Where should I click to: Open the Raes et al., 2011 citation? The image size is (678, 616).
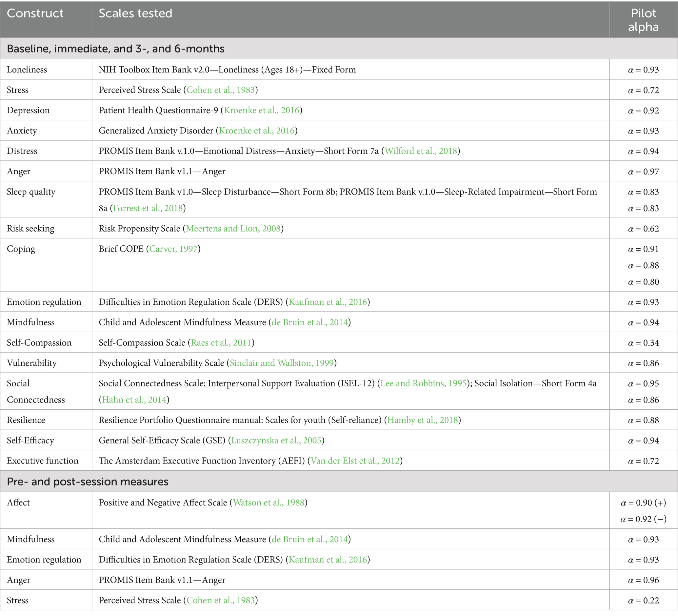(x=221, y=342)
